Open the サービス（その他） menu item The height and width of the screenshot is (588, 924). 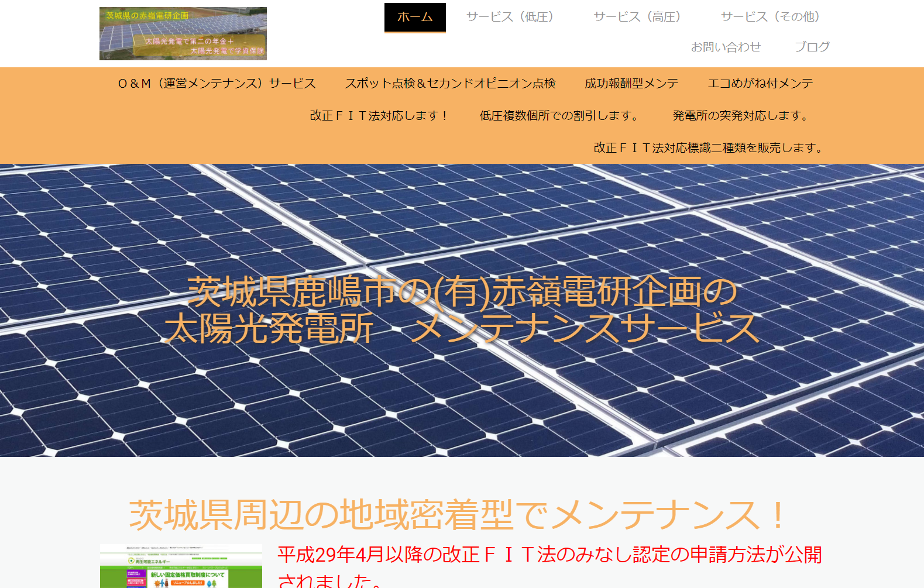click(x=770, y=17)
